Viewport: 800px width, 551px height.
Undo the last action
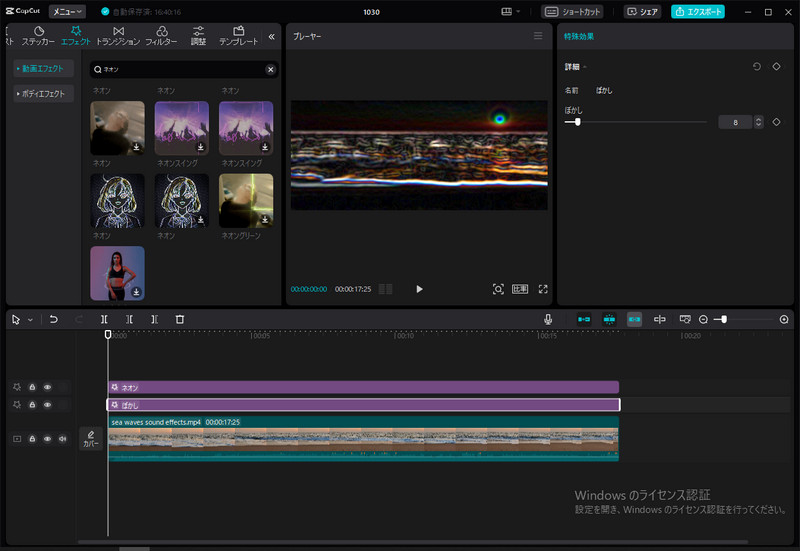54,319
